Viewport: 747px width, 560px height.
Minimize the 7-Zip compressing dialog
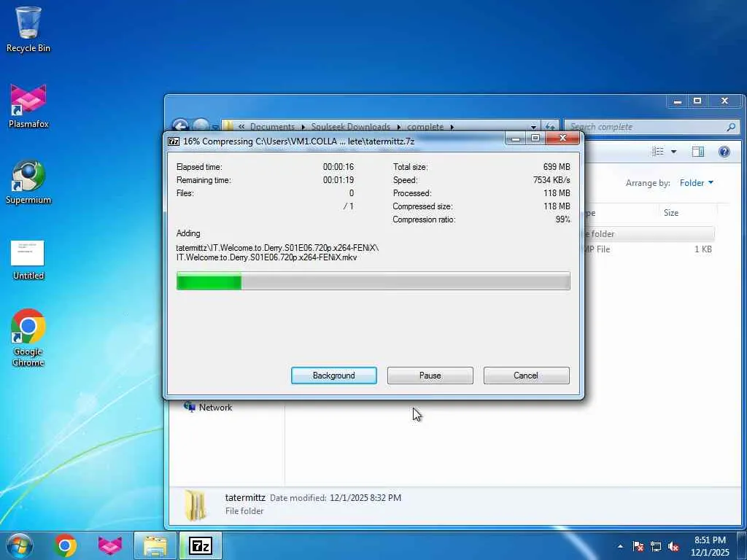(516, 139)
